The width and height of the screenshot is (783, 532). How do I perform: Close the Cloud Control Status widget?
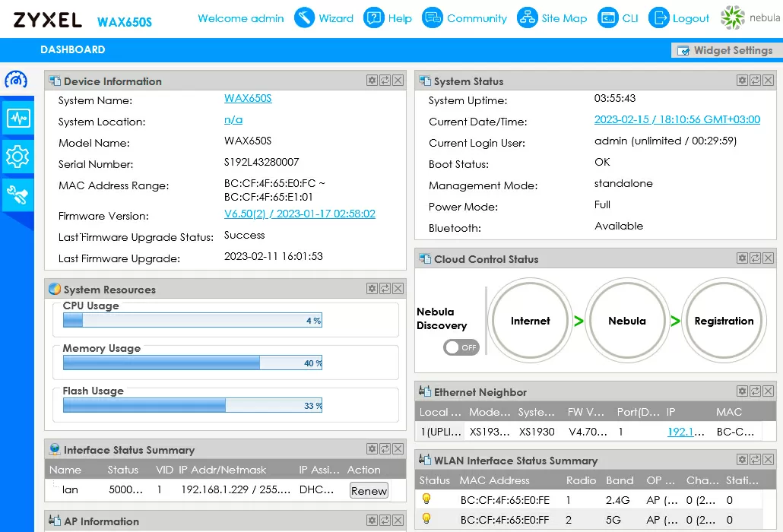coord(769,258)
